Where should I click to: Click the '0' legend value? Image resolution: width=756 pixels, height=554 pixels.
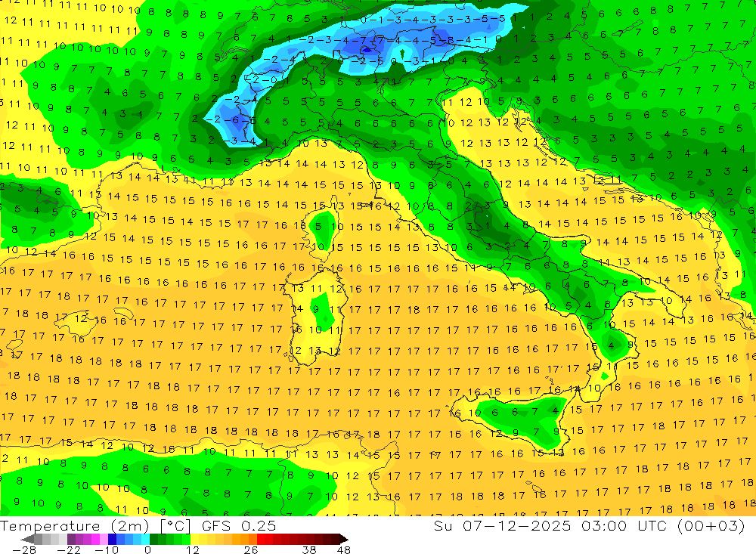click(x=147, y=550)
